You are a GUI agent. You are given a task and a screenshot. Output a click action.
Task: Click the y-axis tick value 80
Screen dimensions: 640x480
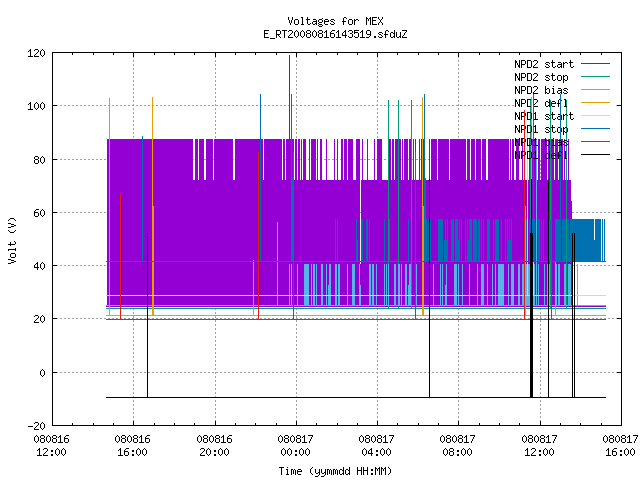[x=39, y=160]
